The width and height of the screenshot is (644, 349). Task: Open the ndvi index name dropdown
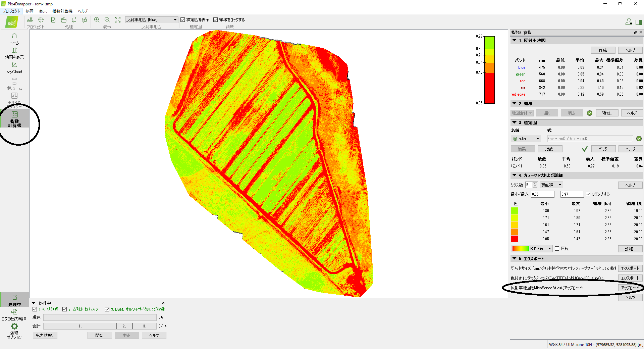click(x=526, y=139)
